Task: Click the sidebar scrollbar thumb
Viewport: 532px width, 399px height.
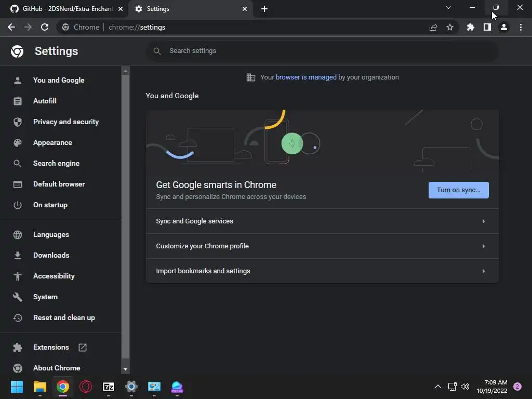Action: [125, 217]
